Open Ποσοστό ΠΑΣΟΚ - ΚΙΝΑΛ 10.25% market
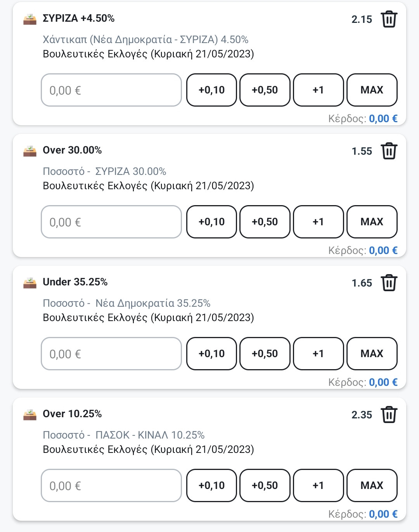419x532 pixels. pyautogui.click(x=123, y=435)
